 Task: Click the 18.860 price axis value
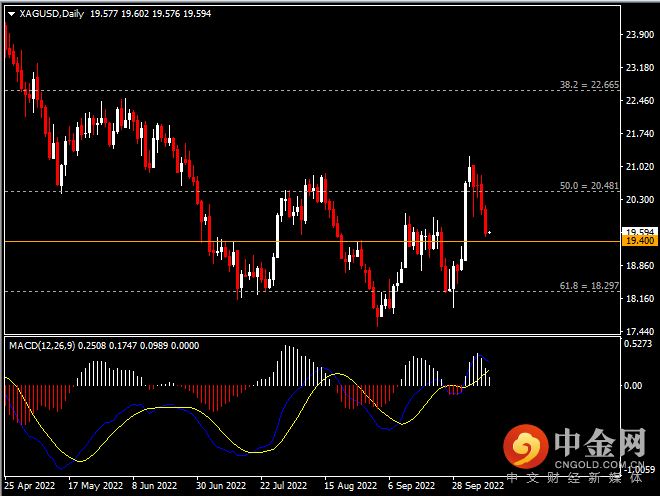640,266
